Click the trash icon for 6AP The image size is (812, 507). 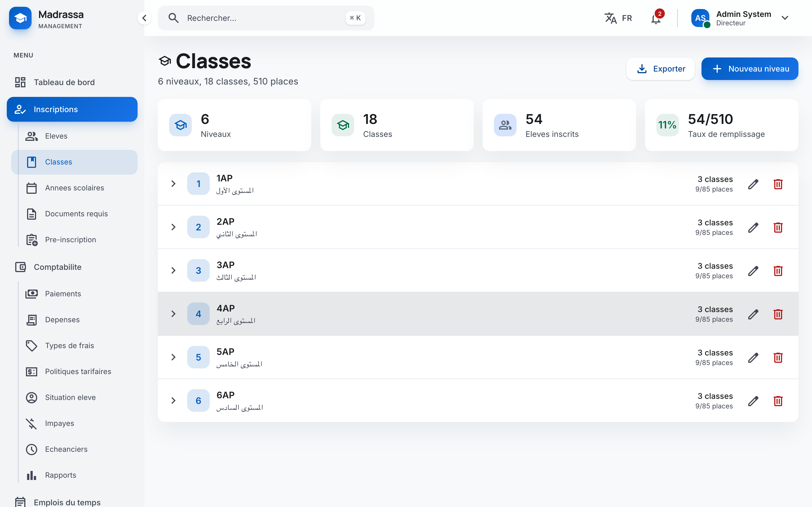778,401
